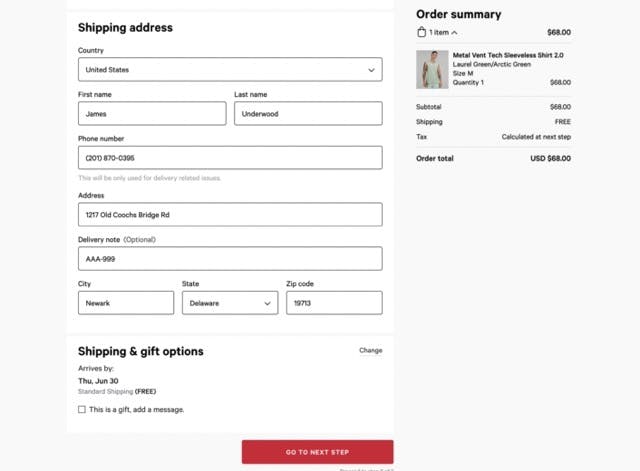This screenshot has height=471, width=640.
Task: Click the Standard Shipping (FREE) text
Action: (x=117, y=391)
